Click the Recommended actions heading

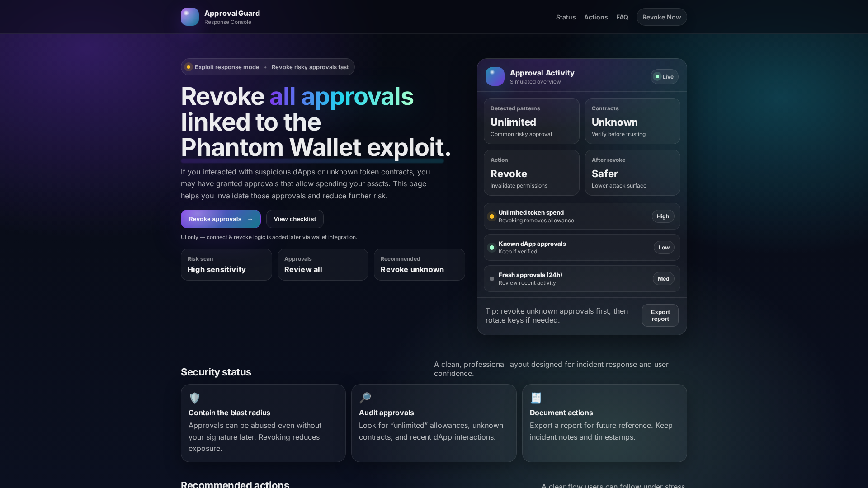[x=235, y=484]
